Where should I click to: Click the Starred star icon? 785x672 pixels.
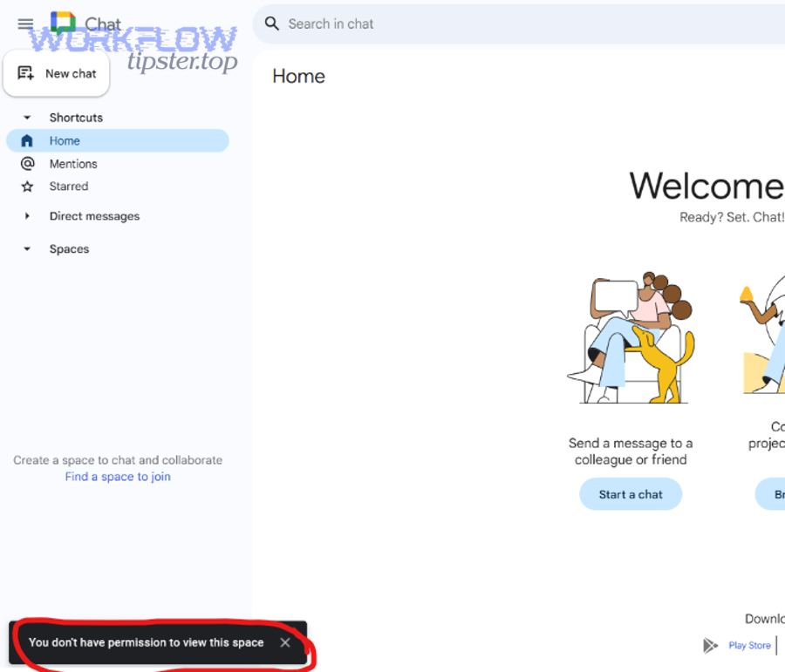[x=27, y=186]
